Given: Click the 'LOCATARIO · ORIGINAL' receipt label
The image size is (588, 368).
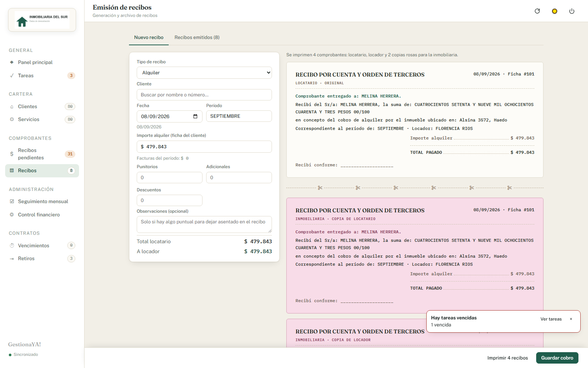Looking at the screenshot, I should [320, 83].
